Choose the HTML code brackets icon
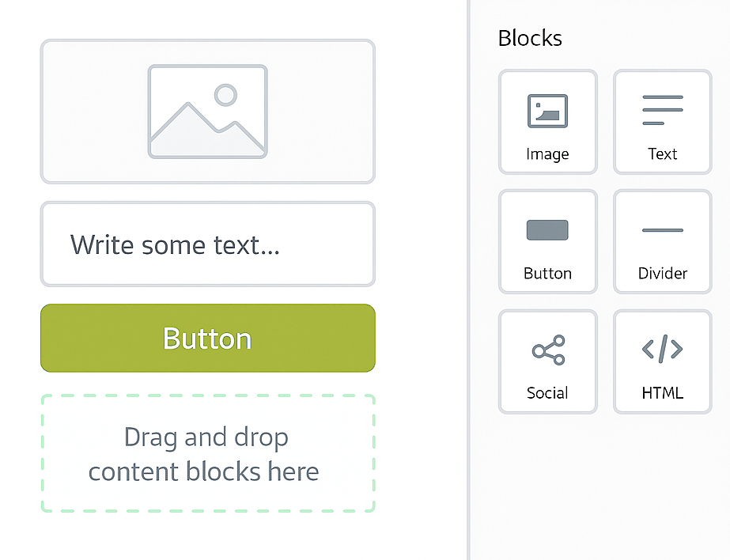This screenshot has width=730, height=560. coord(663,349)
